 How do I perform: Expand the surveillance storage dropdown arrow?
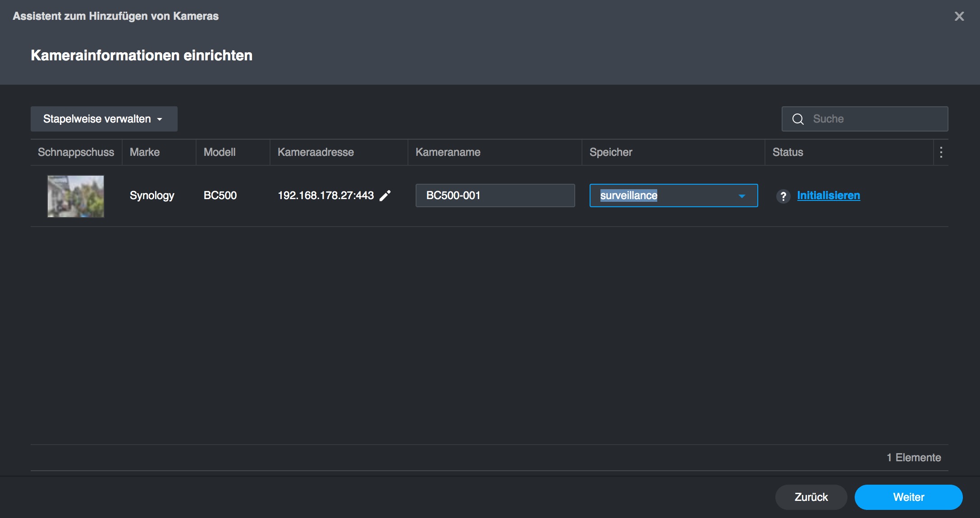(742, 196)
